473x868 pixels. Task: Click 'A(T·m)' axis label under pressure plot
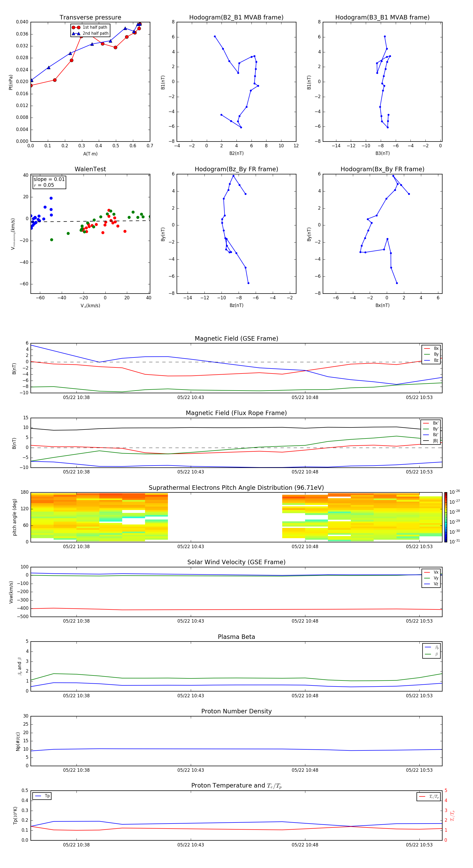[x=90, y=154]
